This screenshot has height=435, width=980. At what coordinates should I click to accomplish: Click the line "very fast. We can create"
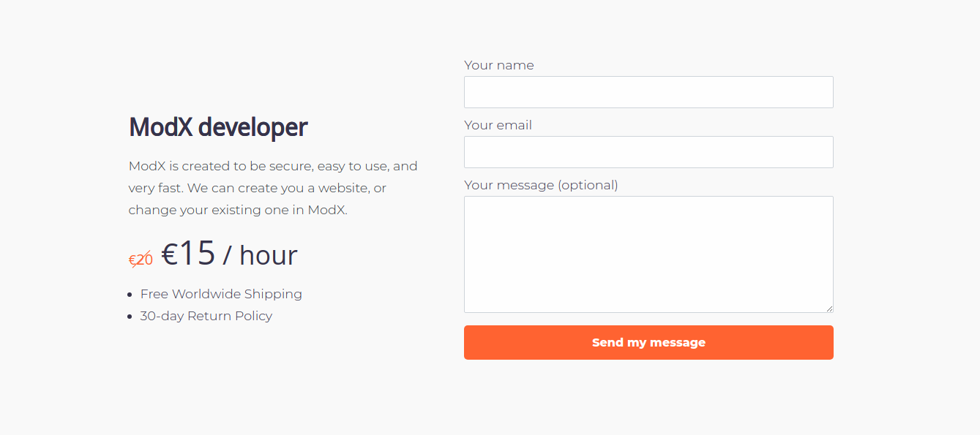(257, 188)
